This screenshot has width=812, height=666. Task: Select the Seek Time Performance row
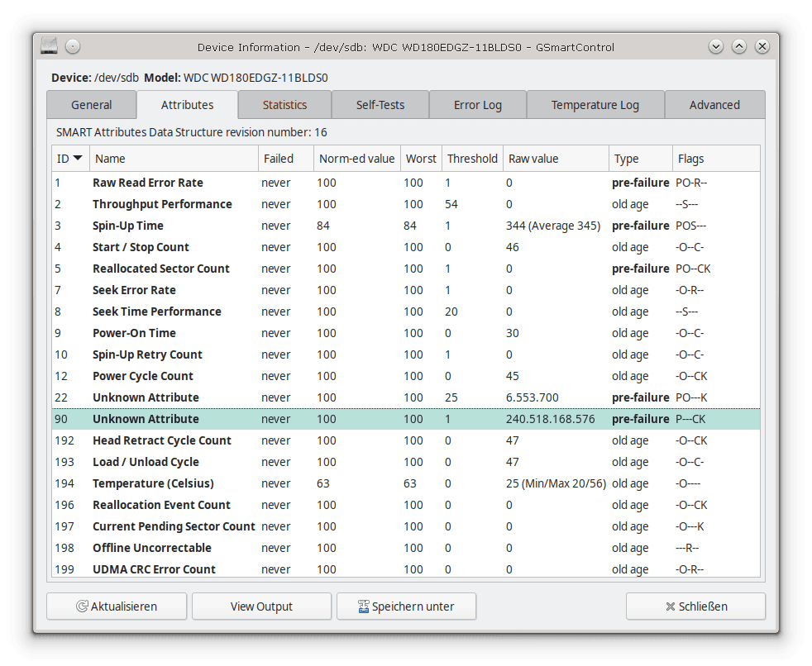point(406,312)
